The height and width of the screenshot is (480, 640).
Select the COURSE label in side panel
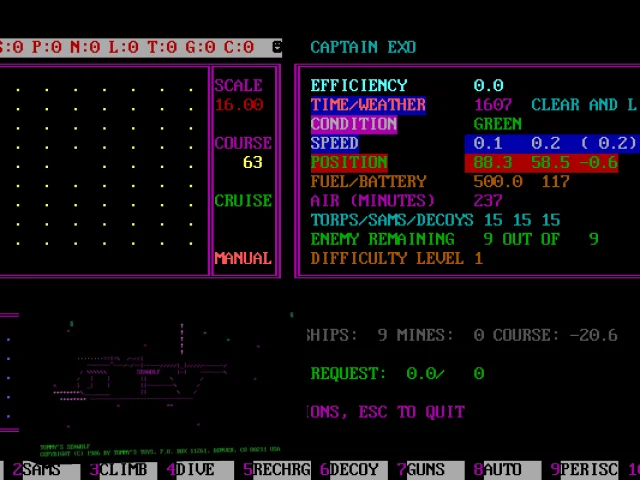[243, 143]
